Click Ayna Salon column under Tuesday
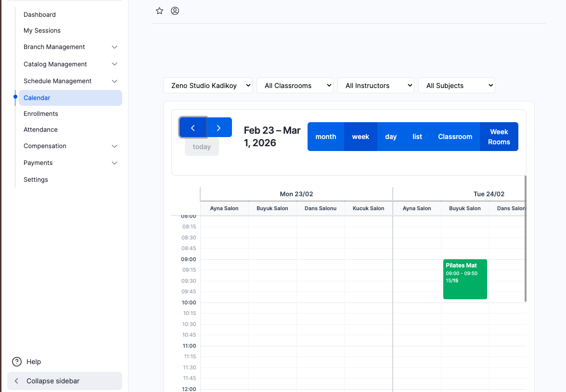Image resolution: width=566 pixels, height=392 pixels. (417, 208)
